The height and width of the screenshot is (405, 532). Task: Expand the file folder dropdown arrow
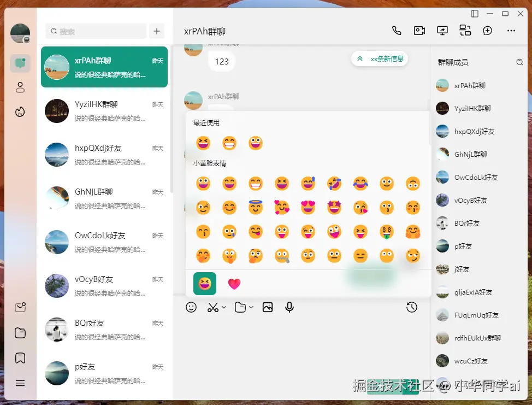(x=251, y=307)
